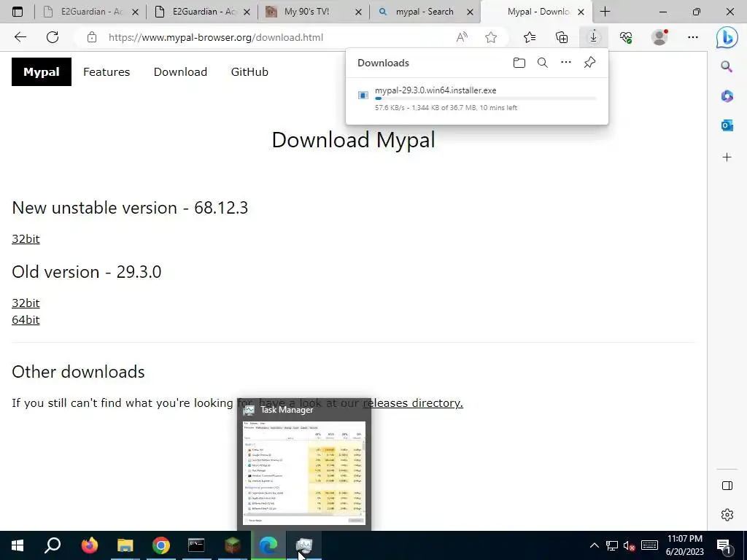Screen dimensions: 747x560
Task: Open Windows taskbar search
Action: click(53, 545)
